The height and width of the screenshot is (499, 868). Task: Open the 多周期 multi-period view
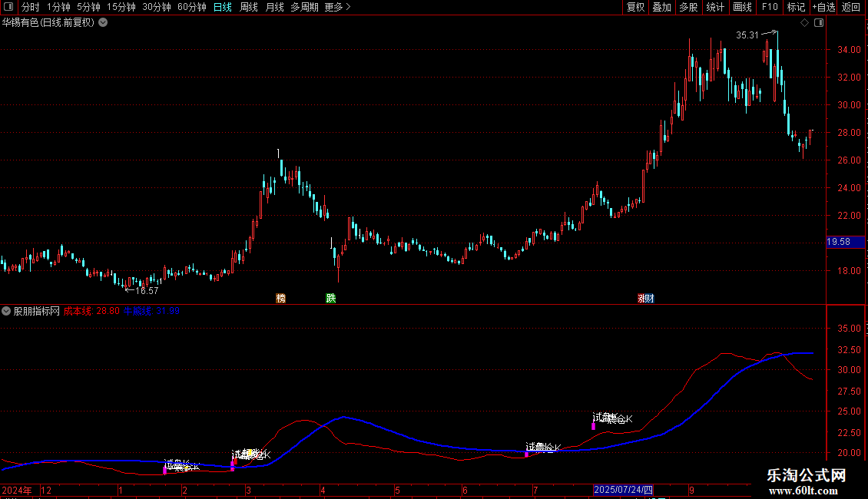pos(304,7)
